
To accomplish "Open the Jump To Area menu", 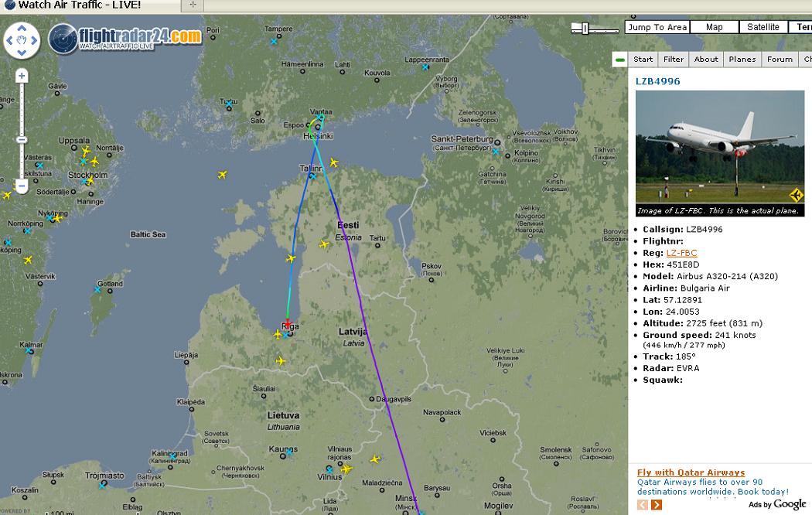I will (x=657, y=27).
